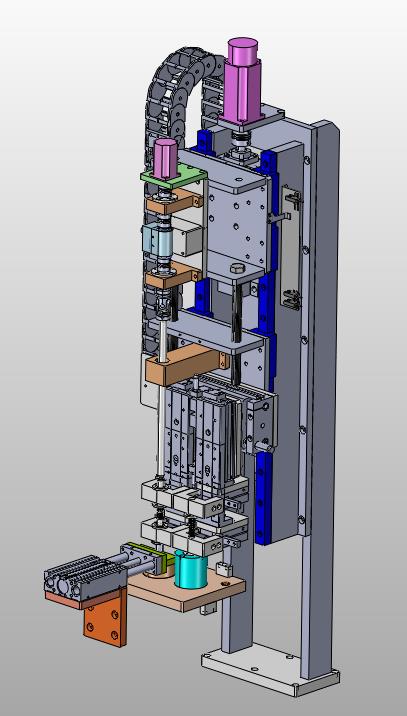
Task: Click the large tan block on the shaft
Action: [x=185, y=364]
